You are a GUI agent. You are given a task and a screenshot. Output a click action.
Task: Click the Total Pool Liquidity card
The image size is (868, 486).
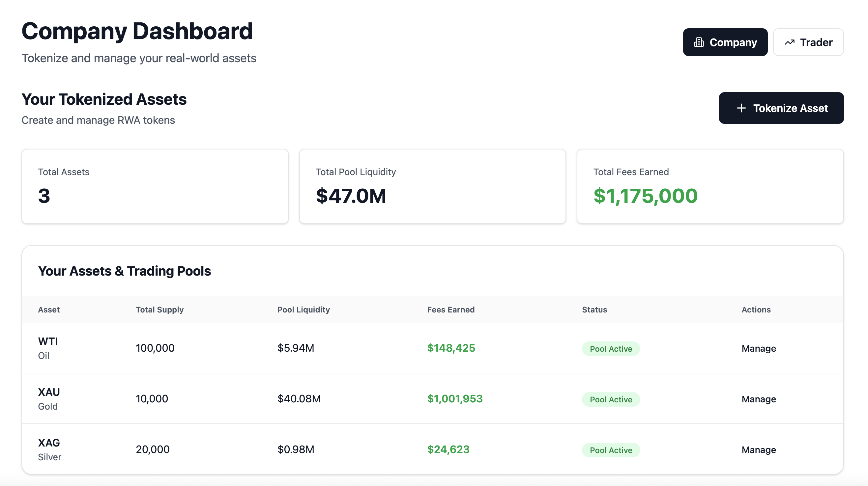pyautogui.click(x=432, y=186)
